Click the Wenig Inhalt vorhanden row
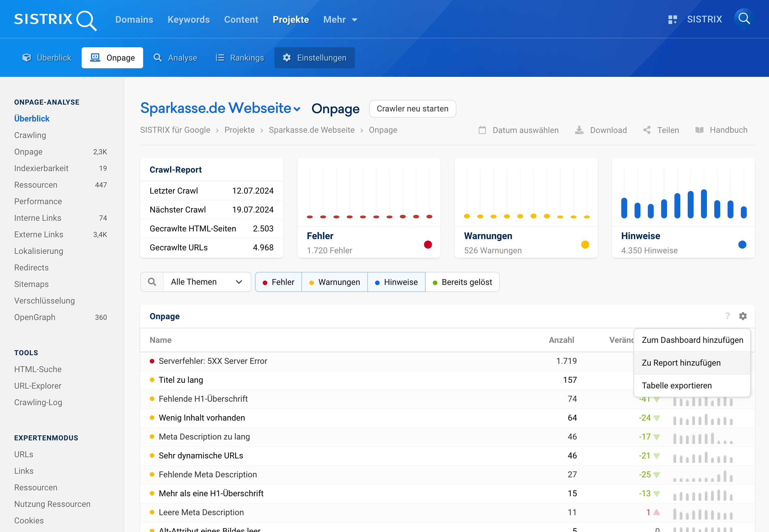 pyautogui.click(x=447, y=418)
